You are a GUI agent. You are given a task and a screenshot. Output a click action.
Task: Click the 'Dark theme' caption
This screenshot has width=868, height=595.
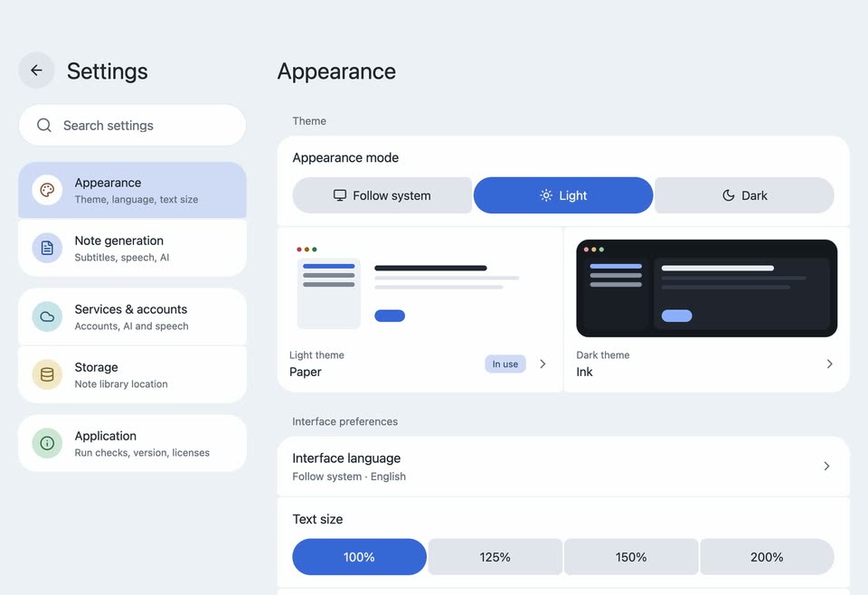[x=603, y=354]
